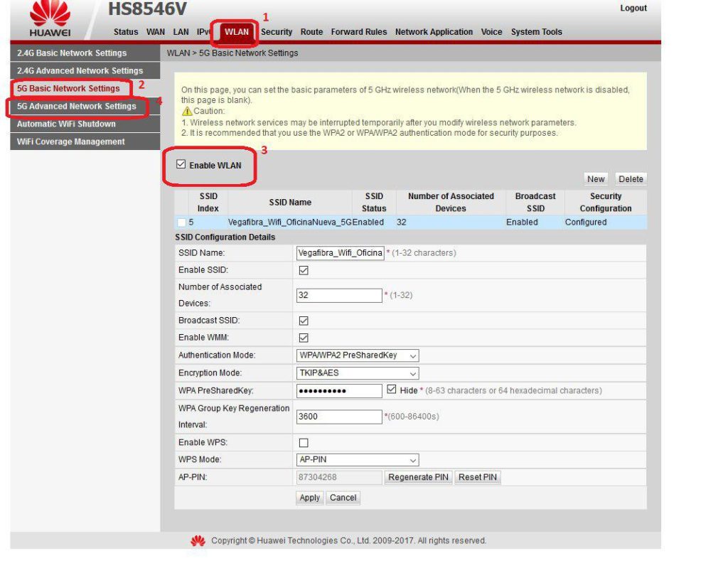
Task: Select the SSID index 5 row checkbox
Action: 181,223
